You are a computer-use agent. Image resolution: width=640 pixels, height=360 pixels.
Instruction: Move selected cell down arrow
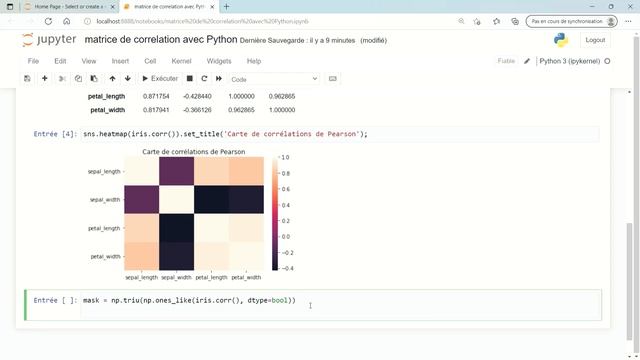coord(128,78)
